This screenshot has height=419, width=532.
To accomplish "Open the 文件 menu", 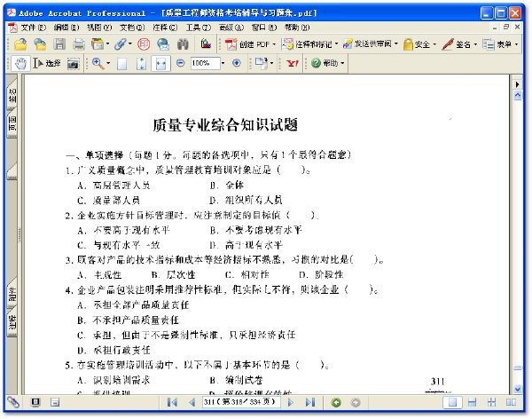I will [x=34, y=28].
